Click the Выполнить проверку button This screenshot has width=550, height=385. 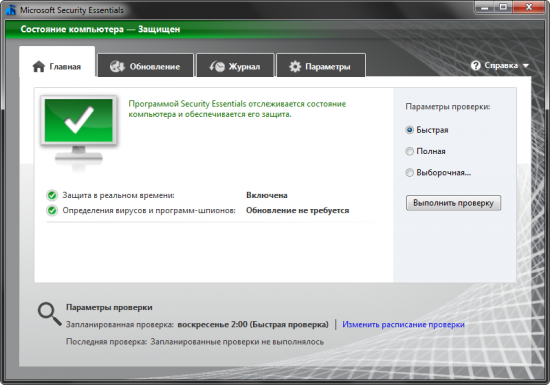(453, 203)
